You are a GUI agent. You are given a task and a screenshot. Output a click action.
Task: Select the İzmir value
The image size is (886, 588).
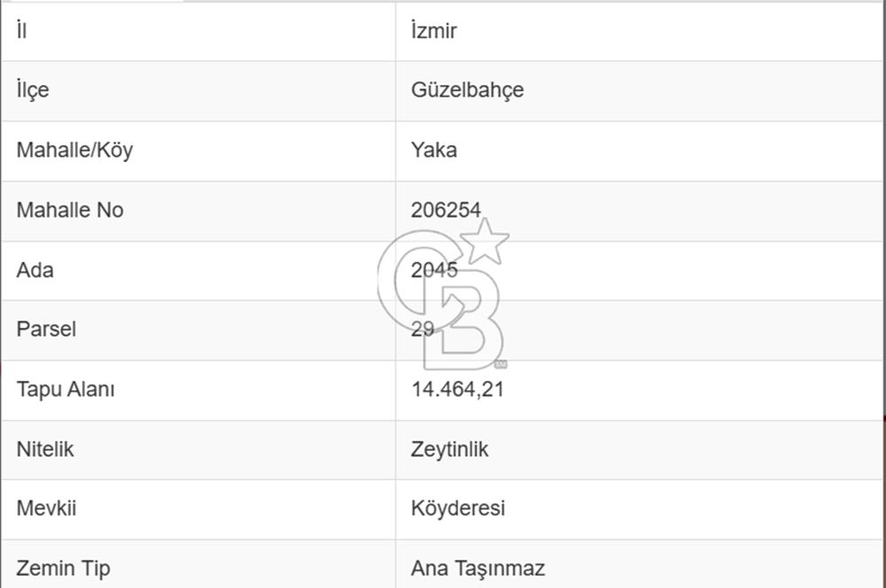tap(434, 30)
